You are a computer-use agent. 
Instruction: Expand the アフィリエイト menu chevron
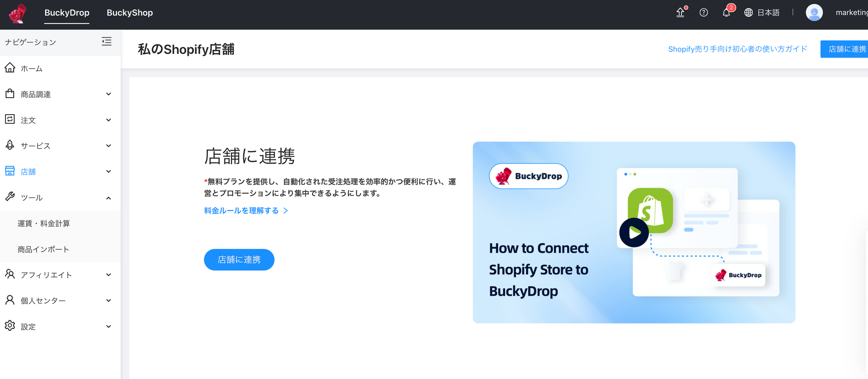pos(108,274)
